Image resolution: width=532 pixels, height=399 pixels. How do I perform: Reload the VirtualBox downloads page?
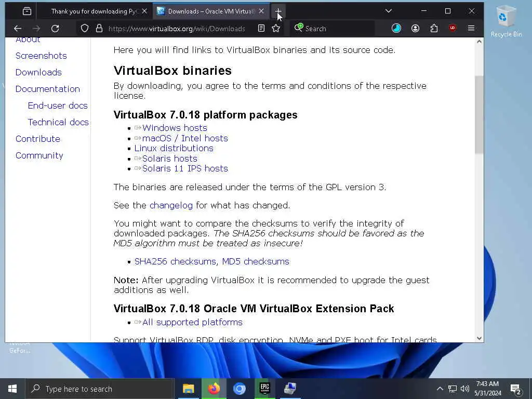click(x=55, y=29)
